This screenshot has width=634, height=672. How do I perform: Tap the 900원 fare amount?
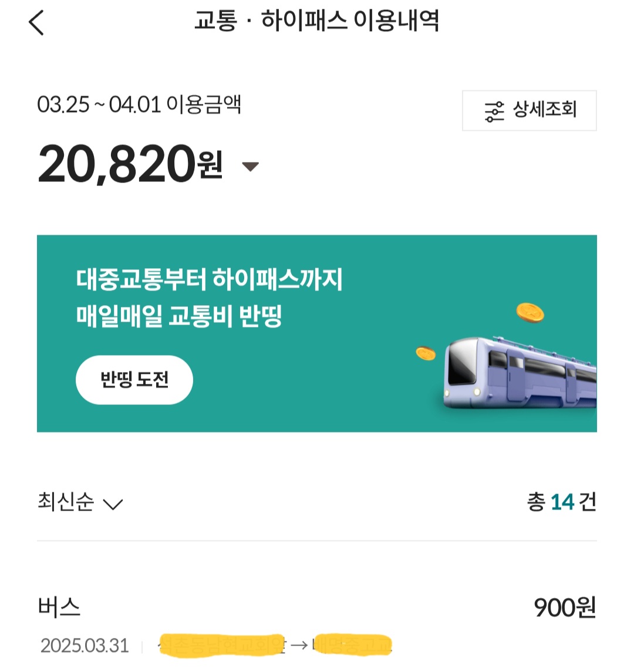pos(564,608)
